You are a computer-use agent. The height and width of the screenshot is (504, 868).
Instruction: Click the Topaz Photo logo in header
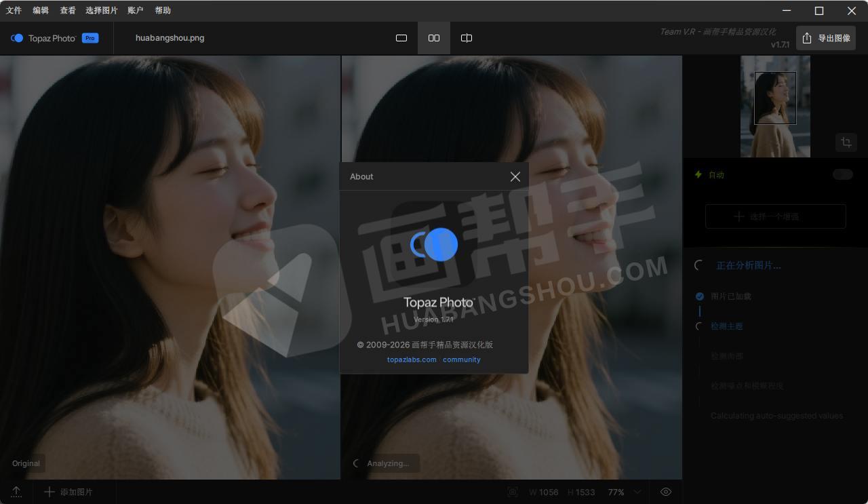tap(43, 38)
